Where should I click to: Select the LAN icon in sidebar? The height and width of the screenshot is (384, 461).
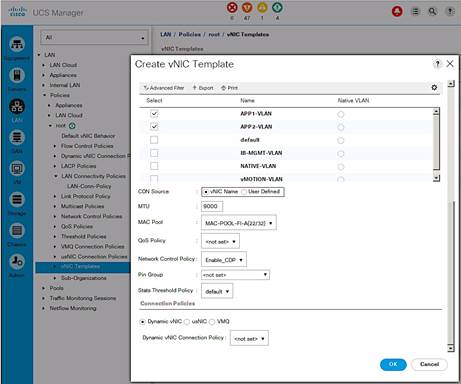[x=17, y=106]
